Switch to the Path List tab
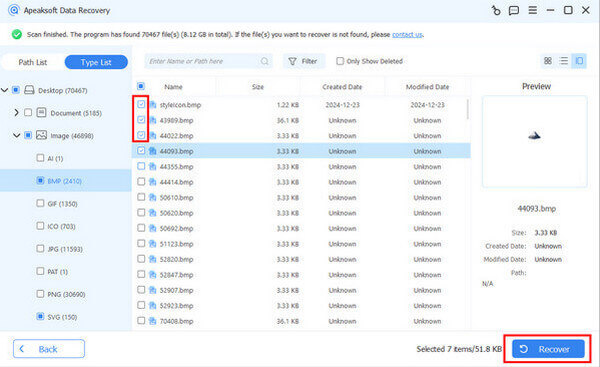 pyautogui.click(x=33, y=62)
